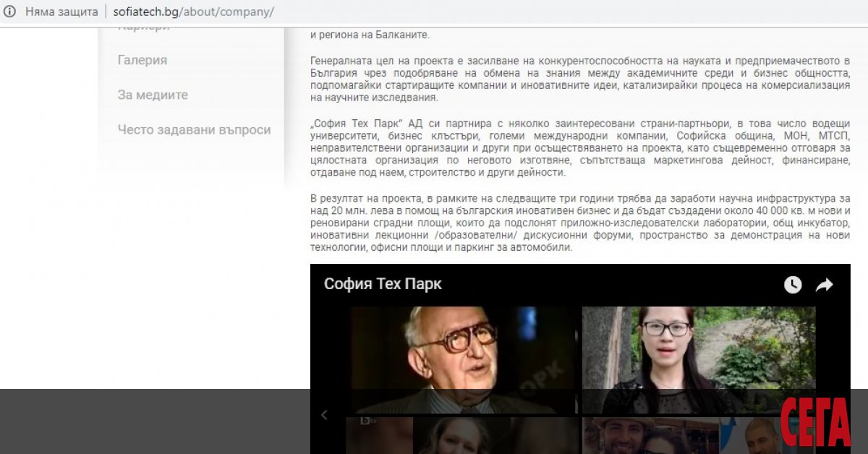Open Често задавани въпроси sidebar item
The height and width of the screenshot is (454, 868).
194,129
